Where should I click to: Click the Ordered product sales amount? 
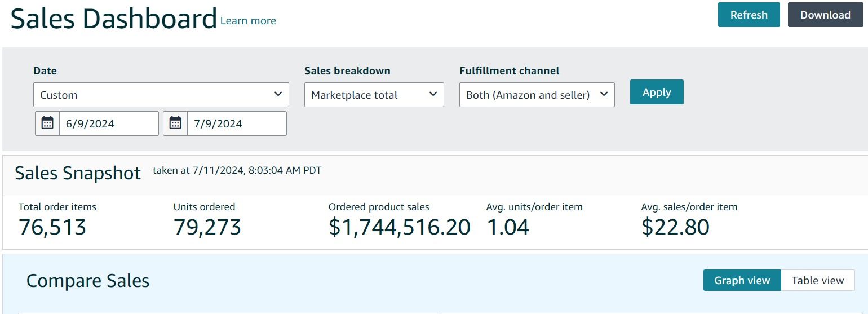click(x=399, y=227)
